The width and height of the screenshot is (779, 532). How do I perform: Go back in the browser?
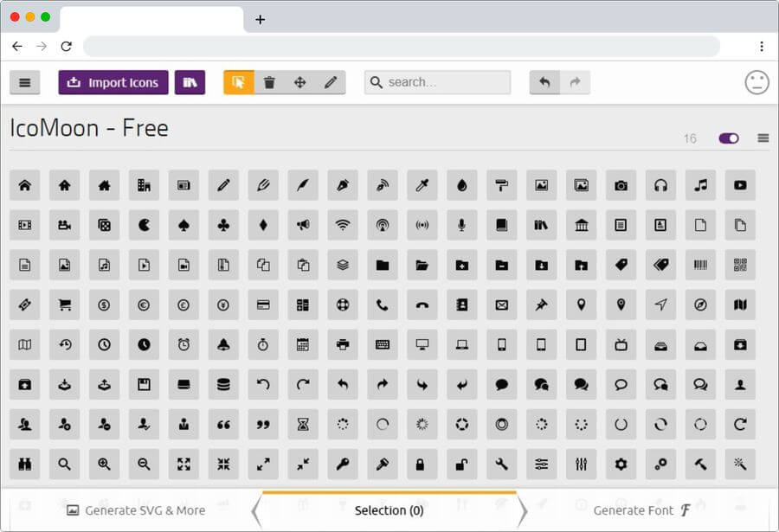pos(17,46)
